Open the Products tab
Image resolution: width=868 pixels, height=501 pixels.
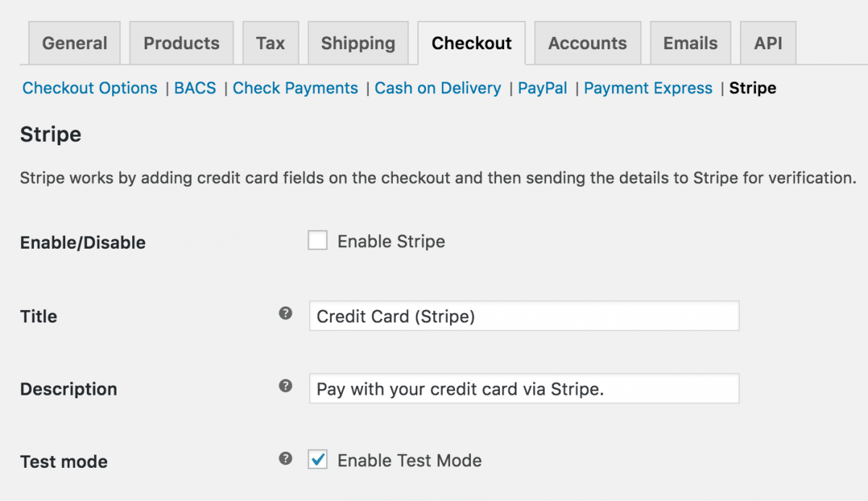[181, 43]
